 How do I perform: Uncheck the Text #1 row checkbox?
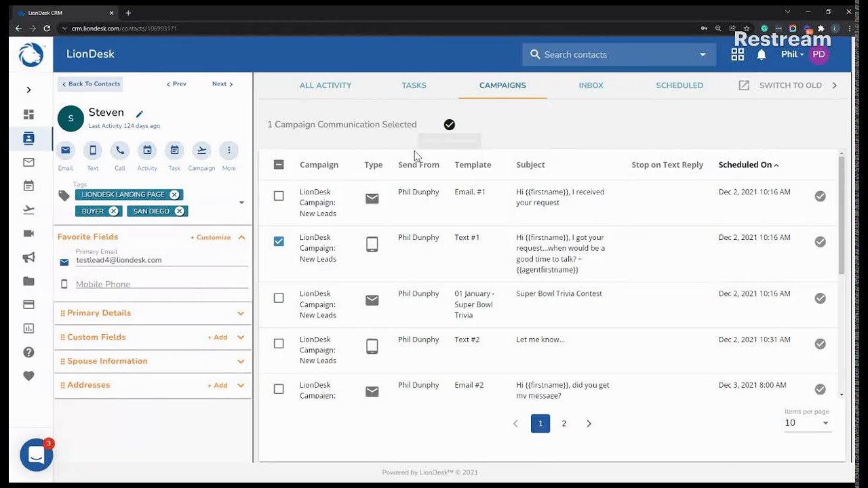tap(279, 241)
